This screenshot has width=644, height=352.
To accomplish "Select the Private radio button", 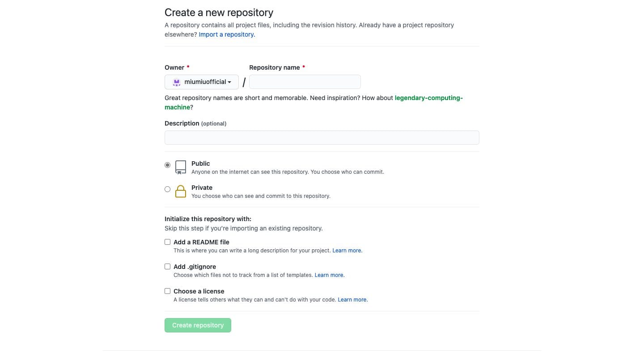I will [167, 189].
